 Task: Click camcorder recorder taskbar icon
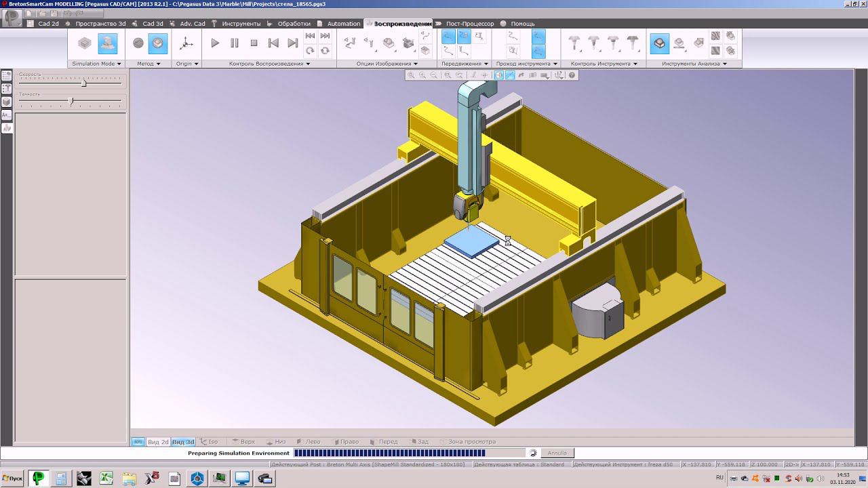click(x=265, y=479)
